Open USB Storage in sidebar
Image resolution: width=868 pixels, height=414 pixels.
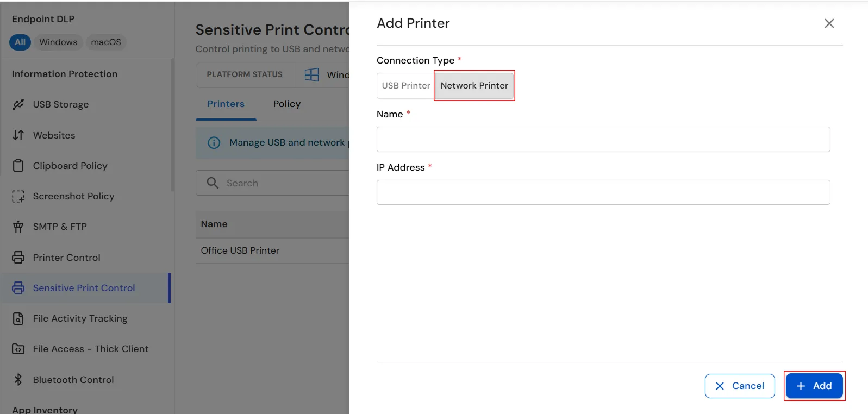(86, 104)
